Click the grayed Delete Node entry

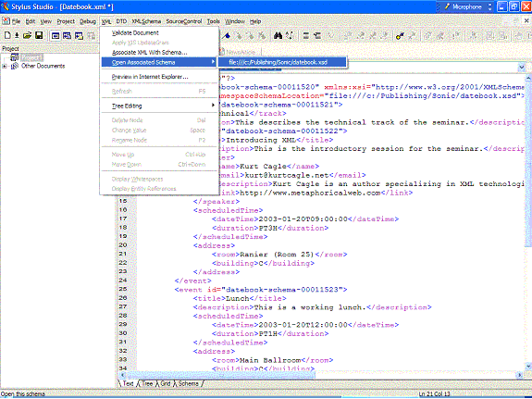[x=159, y=120]
